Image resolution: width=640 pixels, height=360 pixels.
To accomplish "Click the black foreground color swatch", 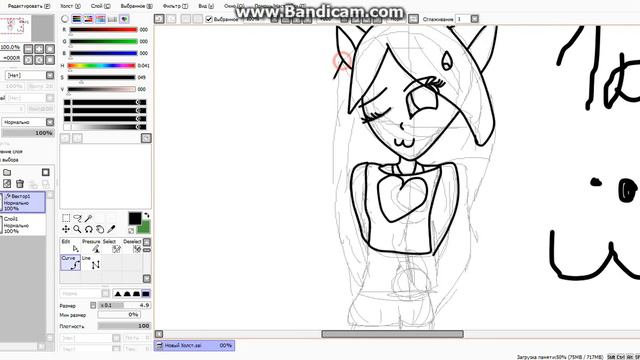I will (x=135, y=218).
